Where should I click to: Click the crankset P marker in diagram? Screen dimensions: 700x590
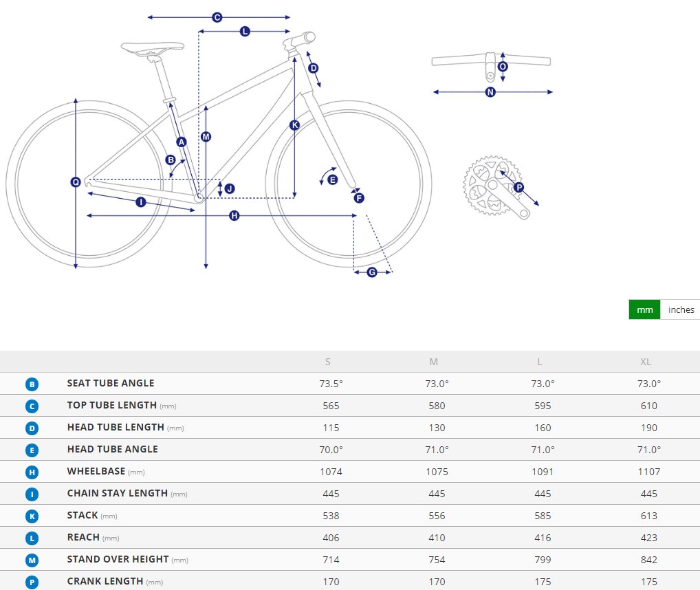(518, 188)
